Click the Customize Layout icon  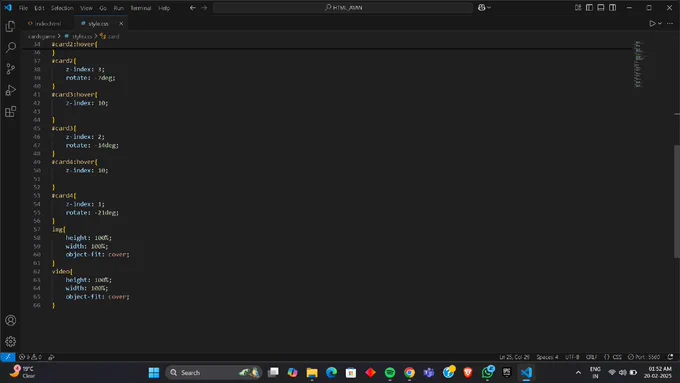(578, 7)
